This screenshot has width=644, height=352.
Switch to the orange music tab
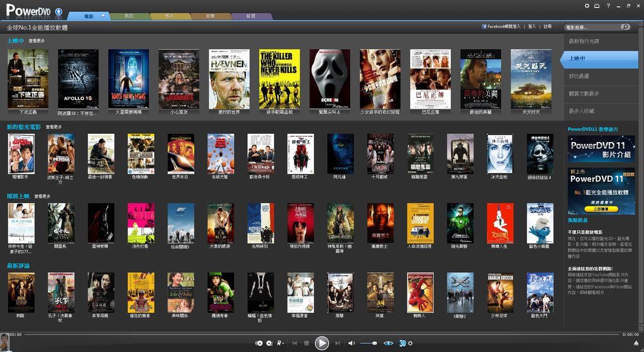pos(210,16)
